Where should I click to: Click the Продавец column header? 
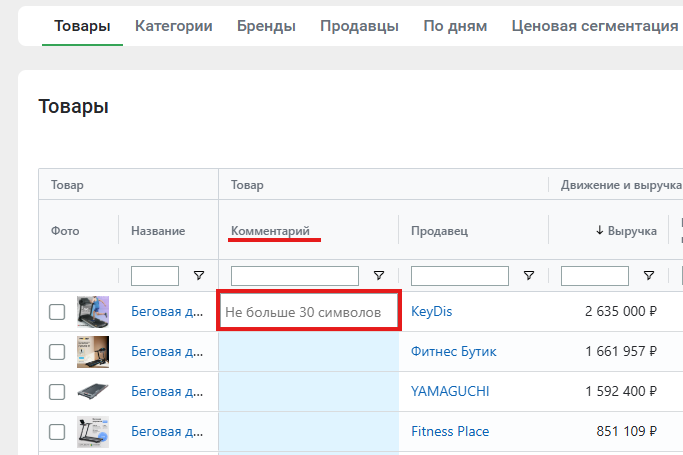(440, 231)
